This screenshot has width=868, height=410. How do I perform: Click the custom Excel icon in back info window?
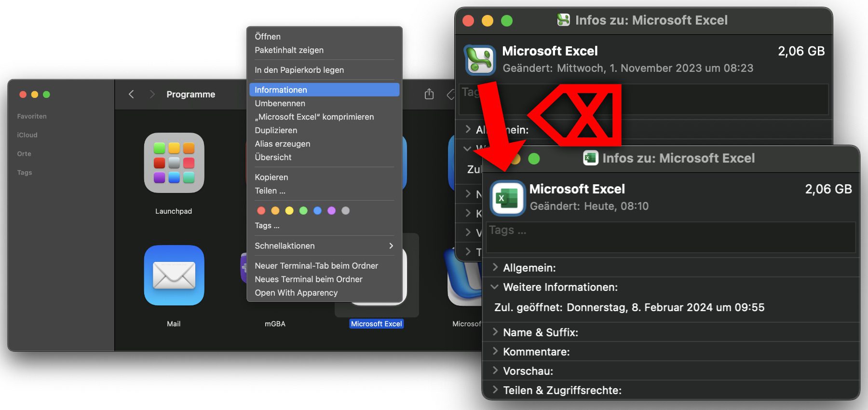point(479,60)
